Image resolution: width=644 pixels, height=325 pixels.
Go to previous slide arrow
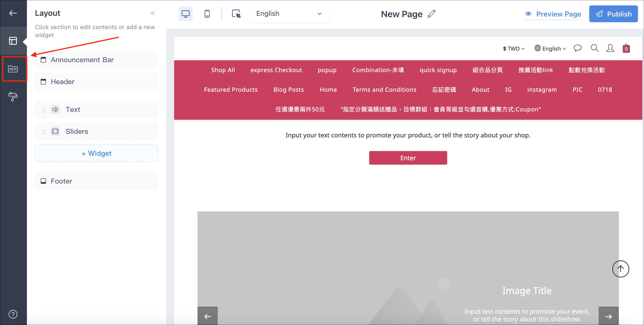[208, 316]
